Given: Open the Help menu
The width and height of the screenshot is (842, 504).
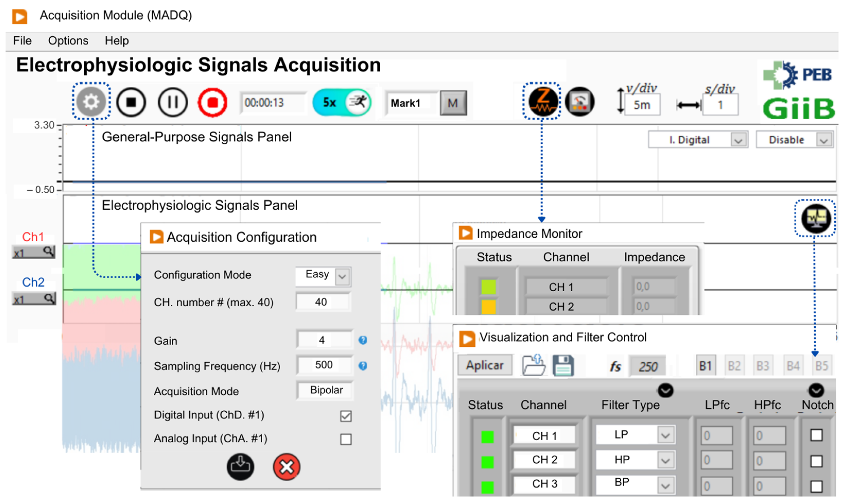Looking at the screenshot, I should (x=117, y=41).
